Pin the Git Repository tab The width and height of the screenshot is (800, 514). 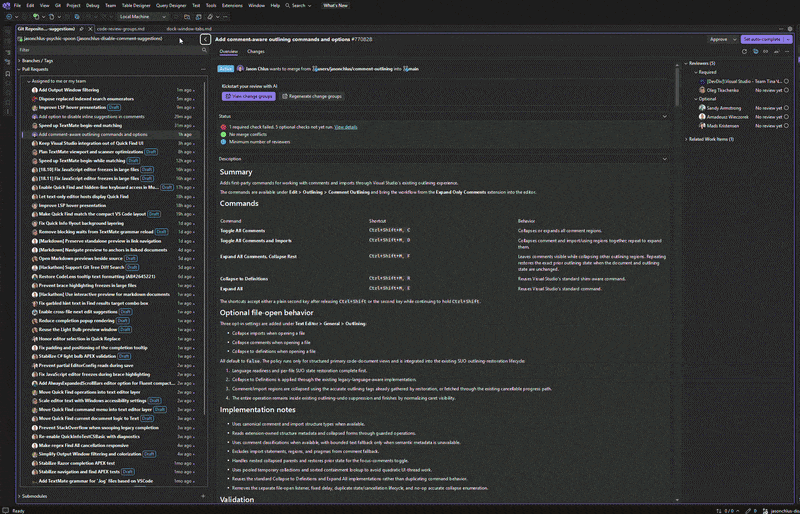82,29
